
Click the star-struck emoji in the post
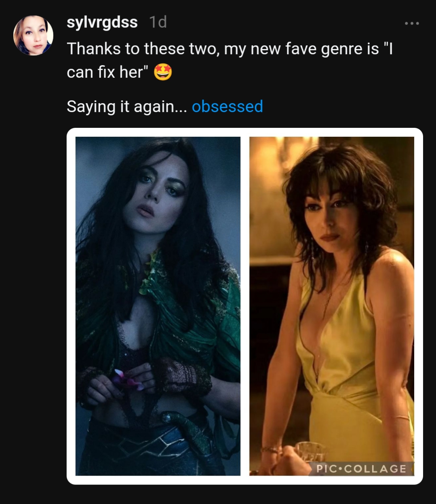pyautogui.click(x=163, y=73)
